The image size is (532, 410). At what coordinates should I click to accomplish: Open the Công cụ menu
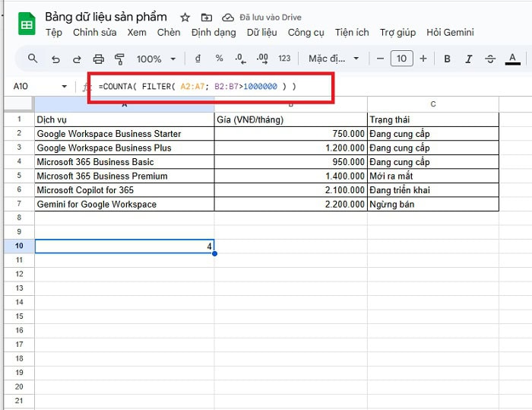pos(306,32)
